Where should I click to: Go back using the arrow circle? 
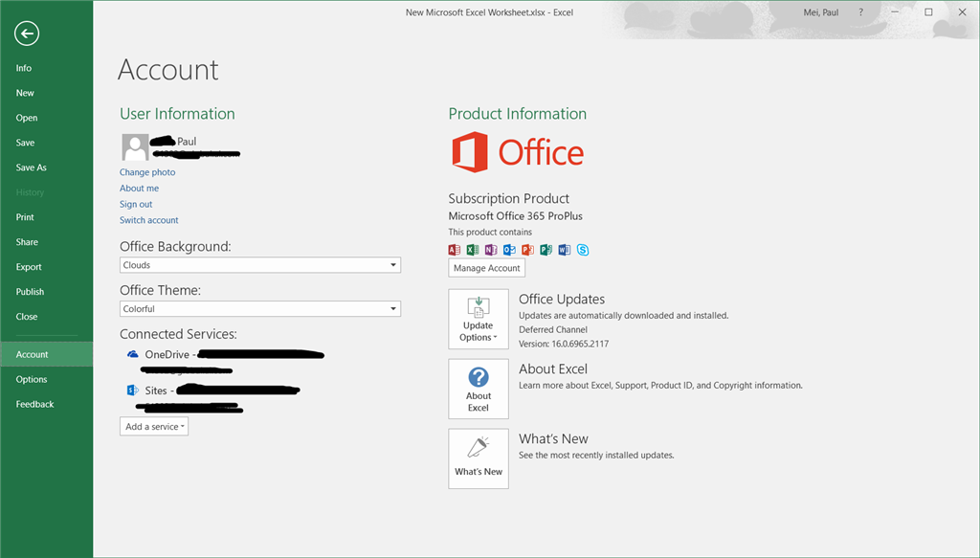pyautogui.click(x=27, y=33)
